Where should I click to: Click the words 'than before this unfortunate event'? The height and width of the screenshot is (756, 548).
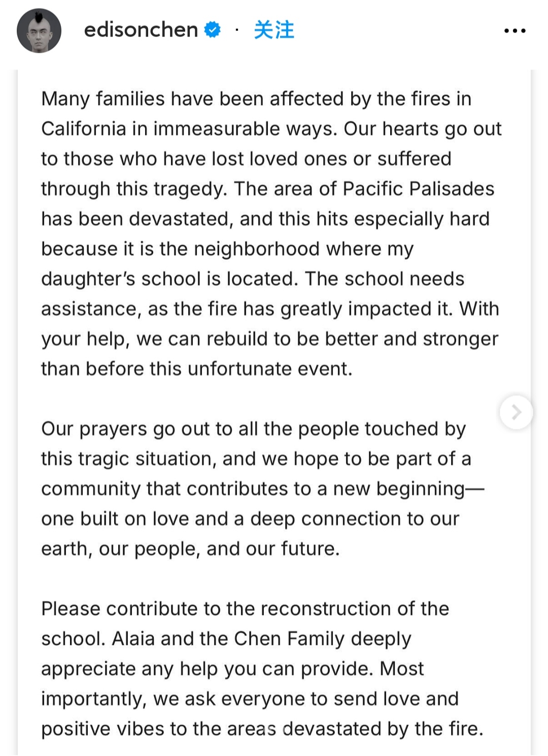pos(196,369)
